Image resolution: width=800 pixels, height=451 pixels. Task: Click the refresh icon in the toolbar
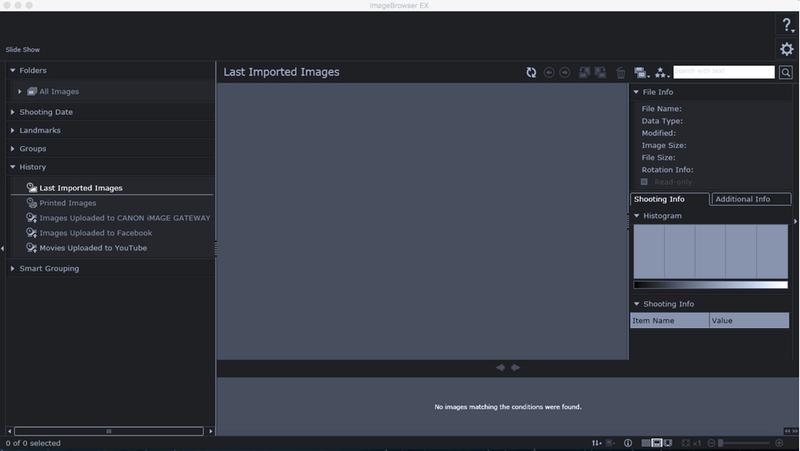(532, 73)
